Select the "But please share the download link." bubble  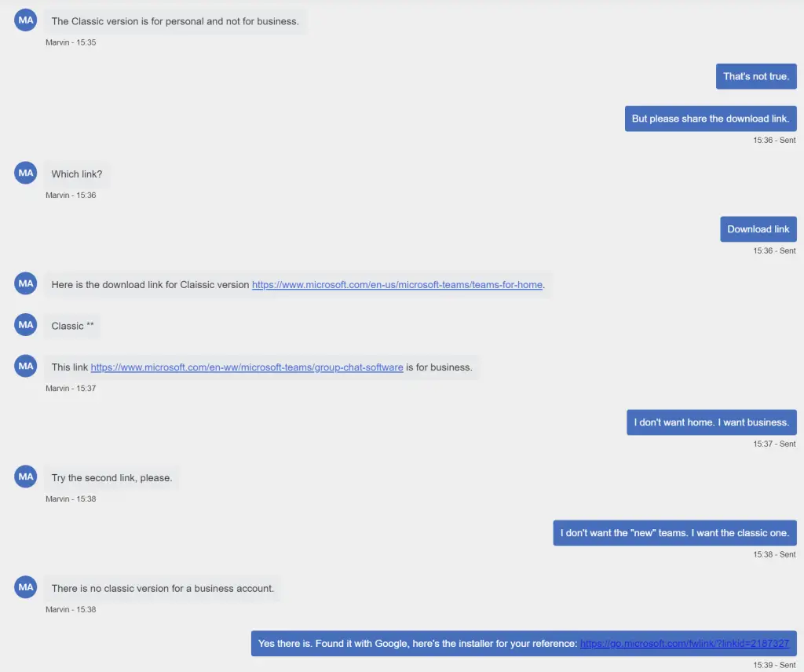[710, 119]
